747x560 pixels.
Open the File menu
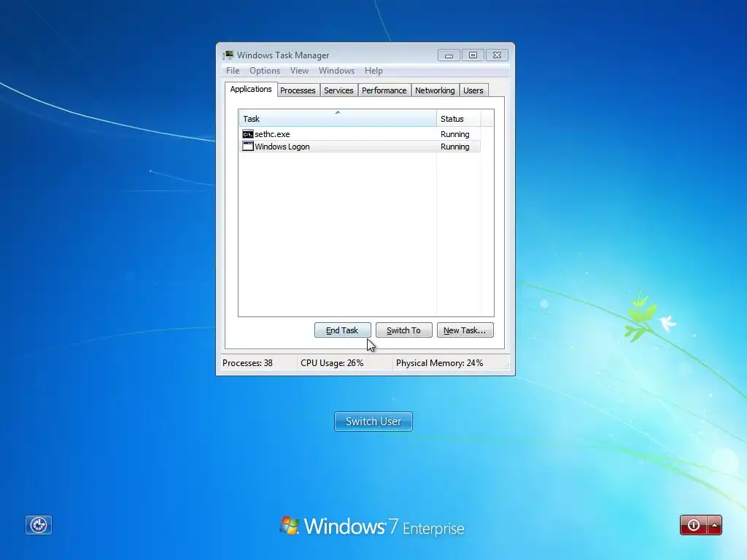pyautogui.click(x=233, y=71)
